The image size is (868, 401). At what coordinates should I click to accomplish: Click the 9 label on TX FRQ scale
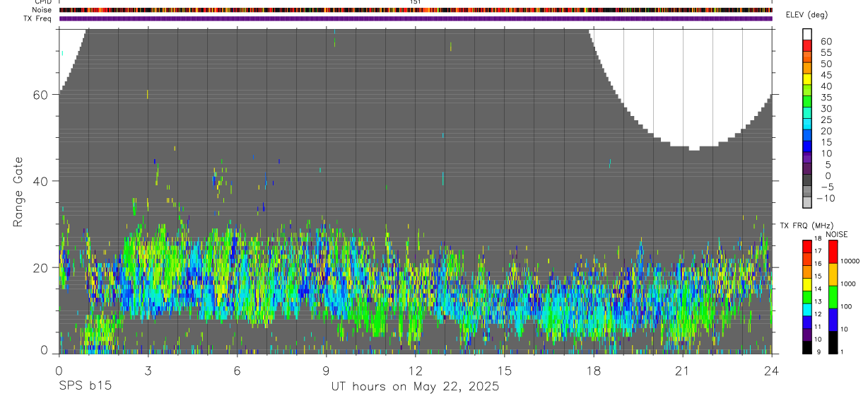(x=820, y=352)
